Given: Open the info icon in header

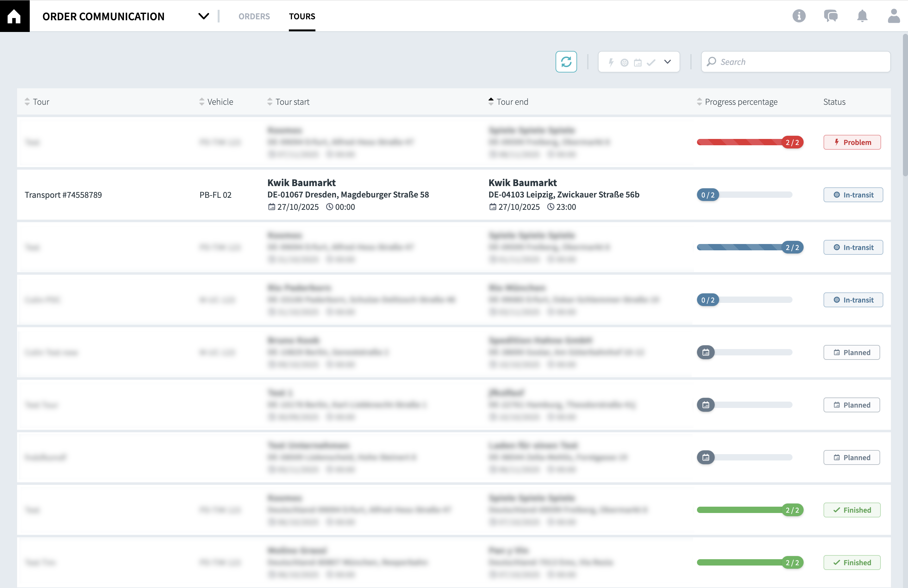Looking at the screenshot, I should [x=799, y=16].
